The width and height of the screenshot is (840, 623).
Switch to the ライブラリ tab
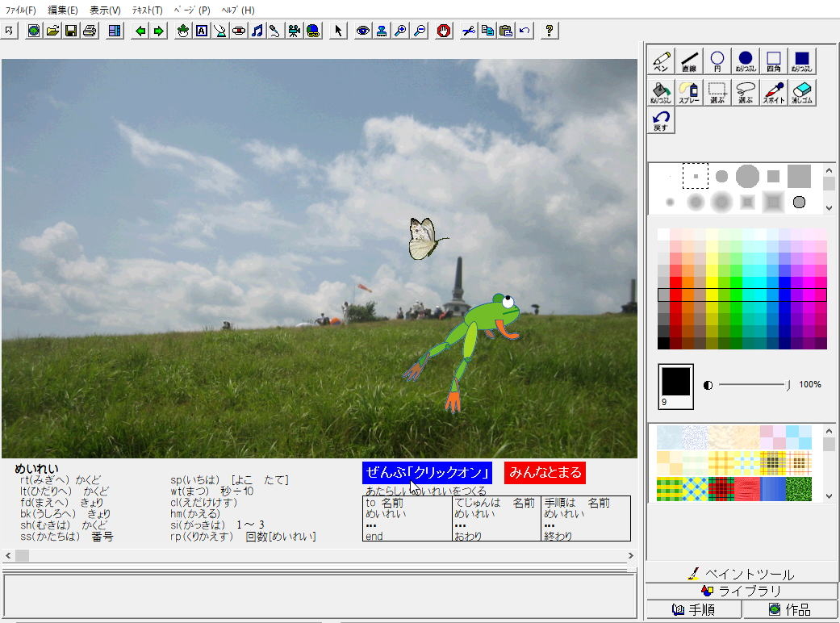coord(742,591)
